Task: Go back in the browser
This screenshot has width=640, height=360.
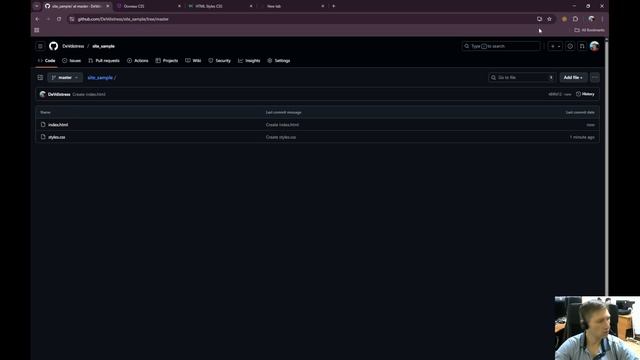Action: [x=37, y=19]
